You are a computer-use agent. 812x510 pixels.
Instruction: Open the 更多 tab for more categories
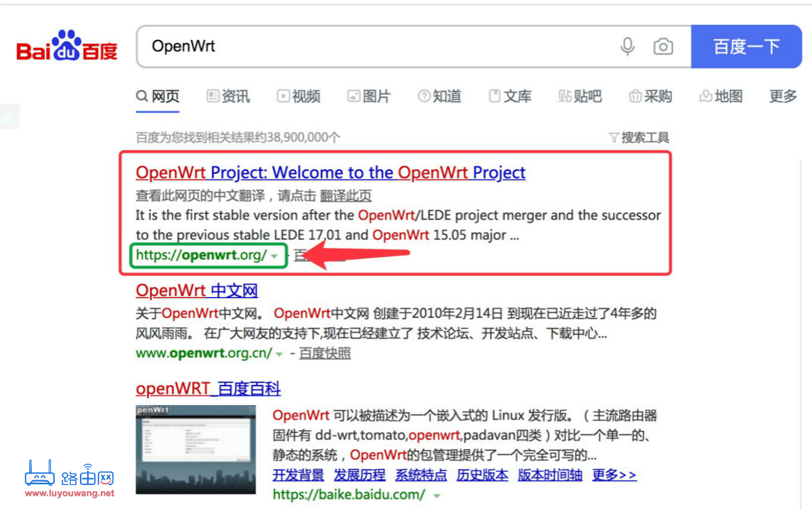(782, 96)
